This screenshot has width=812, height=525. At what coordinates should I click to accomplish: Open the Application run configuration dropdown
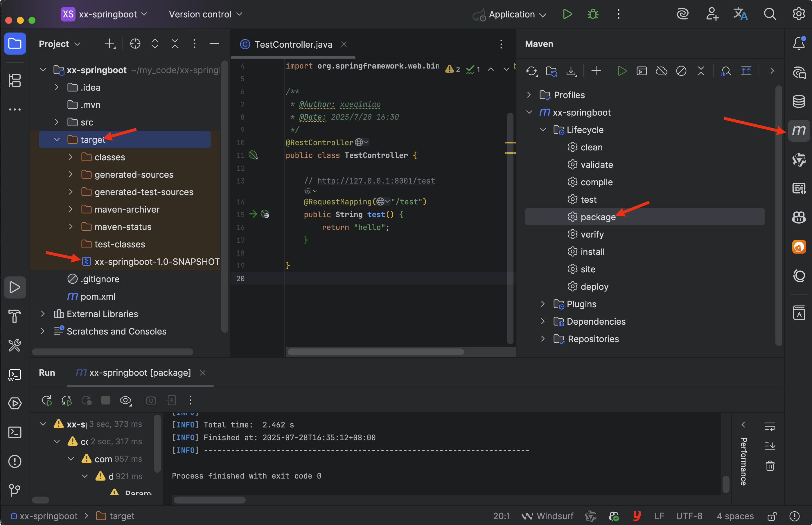(x=511, y=14)
